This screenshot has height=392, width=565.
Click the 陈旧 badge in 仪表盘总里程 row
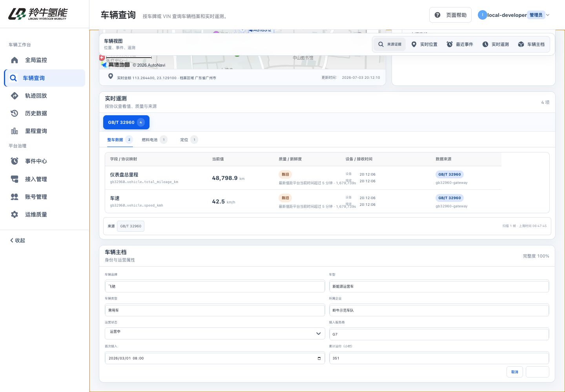(x=285, y=174)
